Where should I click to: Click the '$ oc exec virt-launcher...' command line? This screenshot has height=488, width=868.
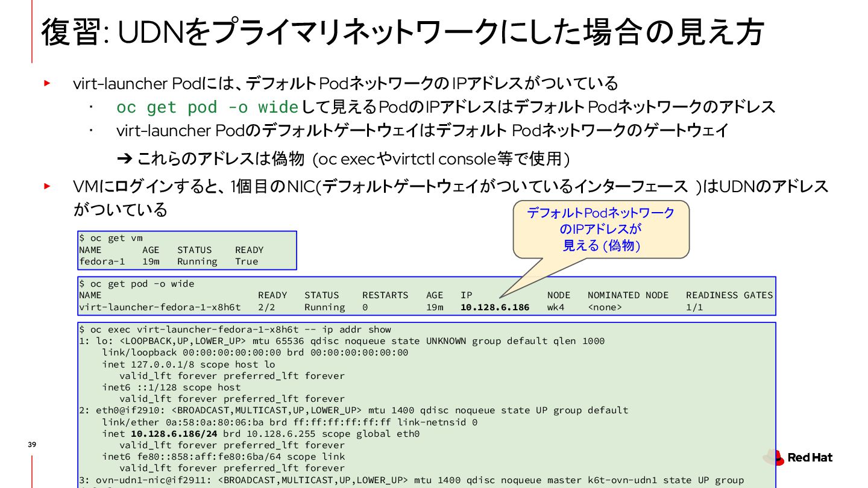point(235,330)
